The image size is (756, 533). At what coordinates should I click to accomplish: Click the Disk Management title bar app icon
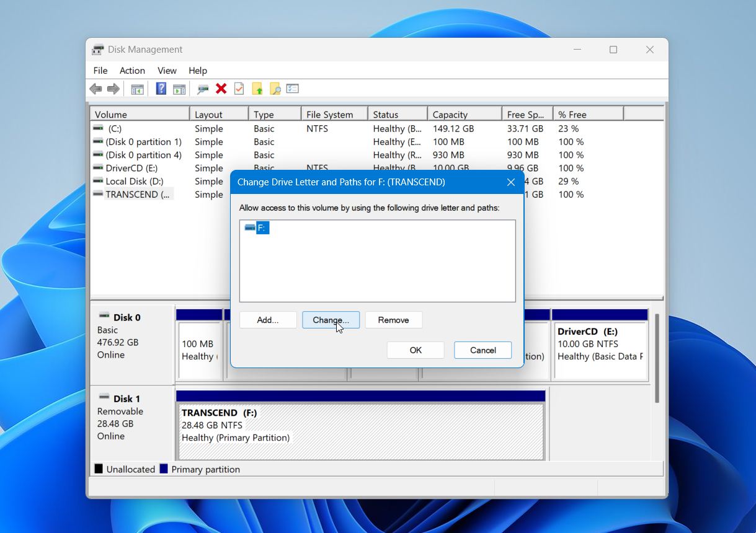(98, 50)
